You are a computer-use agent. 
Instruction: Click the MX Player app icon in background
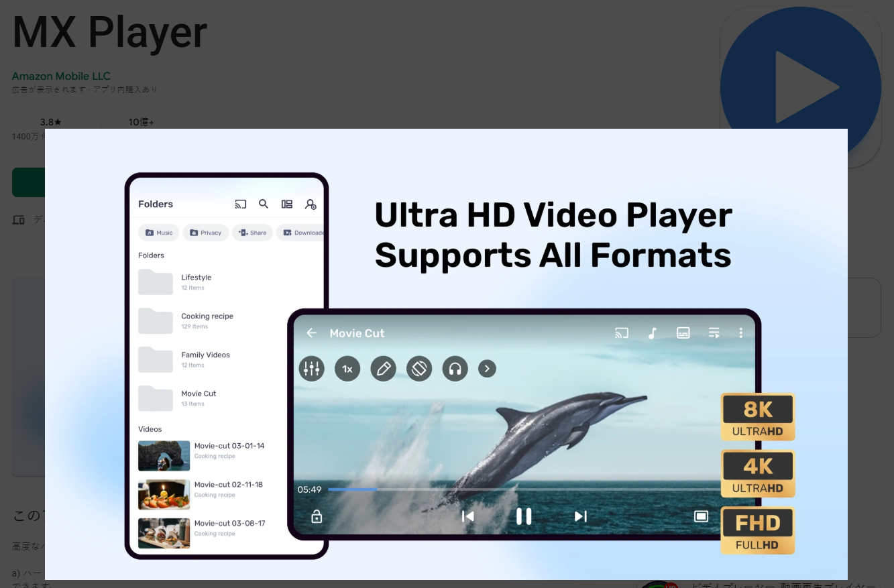coord(801,87)
